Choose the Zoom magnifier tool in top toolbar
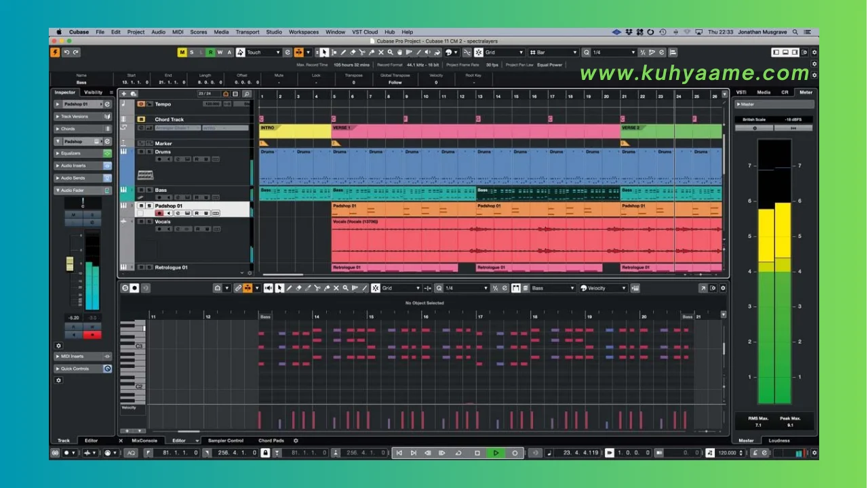 pyautogui.click(x=391, y=52)
